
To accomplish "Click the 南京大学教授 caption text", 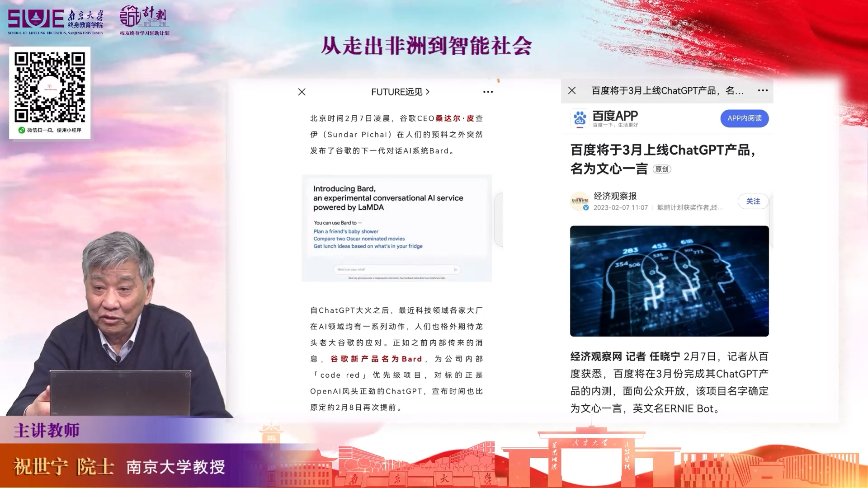I will (175, 467).
